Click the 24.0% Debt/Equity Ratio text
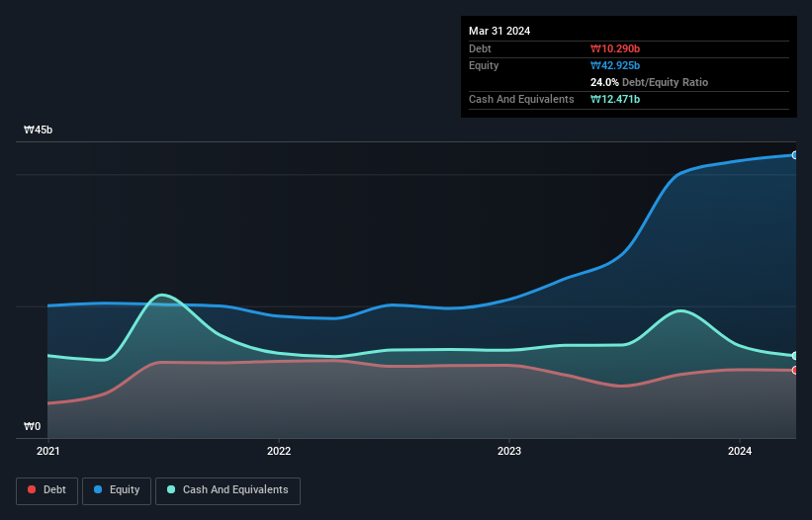This screenshot has width=812, height=520. pyautogui.click(x=649, y=82)
